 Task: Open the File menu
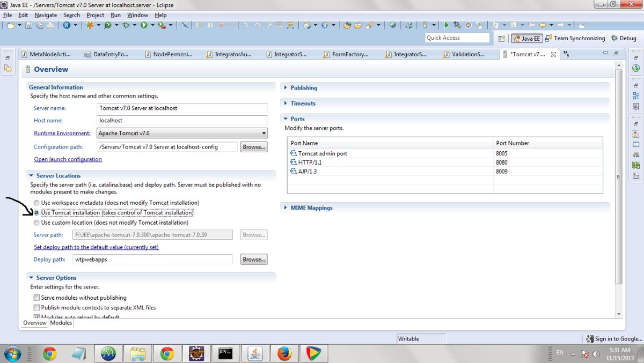(x=8, y=15)
